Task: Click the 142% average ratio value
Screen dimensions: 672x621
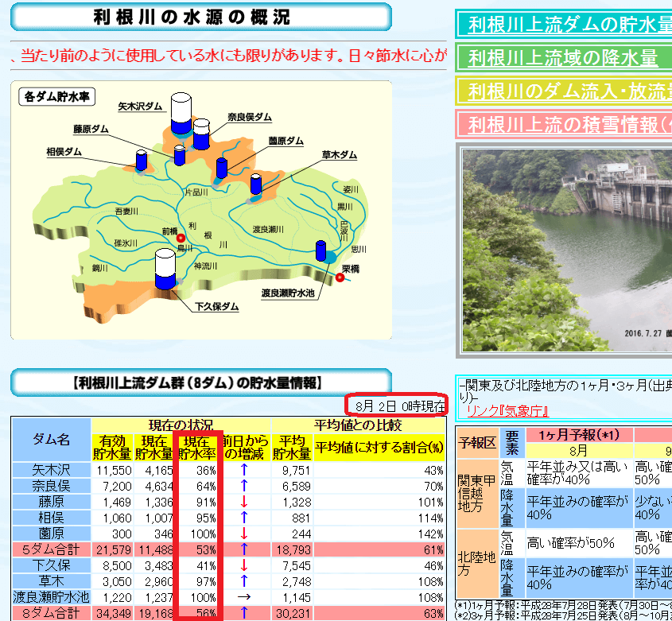Action: 430,534
